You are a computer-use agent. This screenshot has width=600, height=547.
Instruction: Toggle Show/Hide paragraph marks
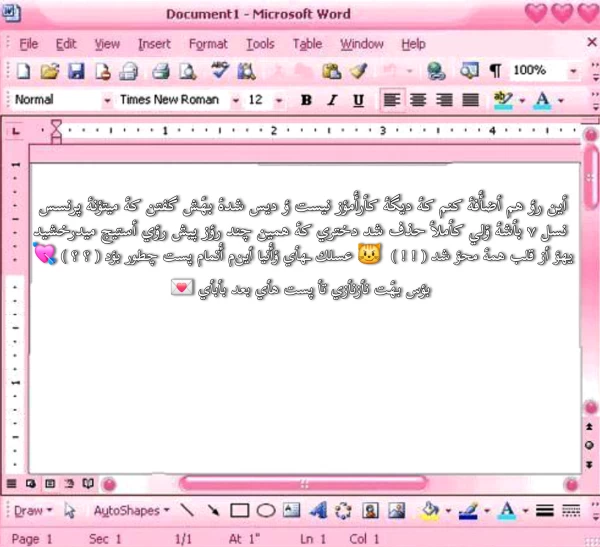click(496, 71)
